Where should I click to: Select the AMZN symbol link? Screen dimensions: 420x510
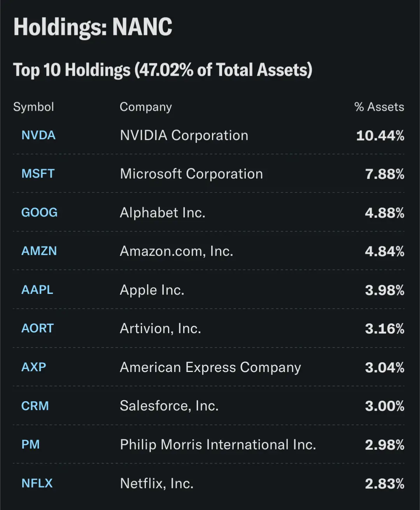[x=39, y=251]
